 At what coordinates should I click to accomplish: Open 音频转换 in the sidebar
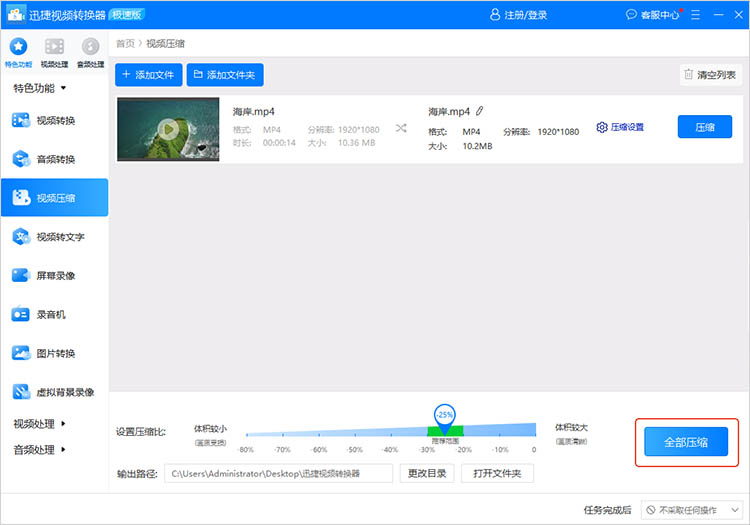point(54,159)
